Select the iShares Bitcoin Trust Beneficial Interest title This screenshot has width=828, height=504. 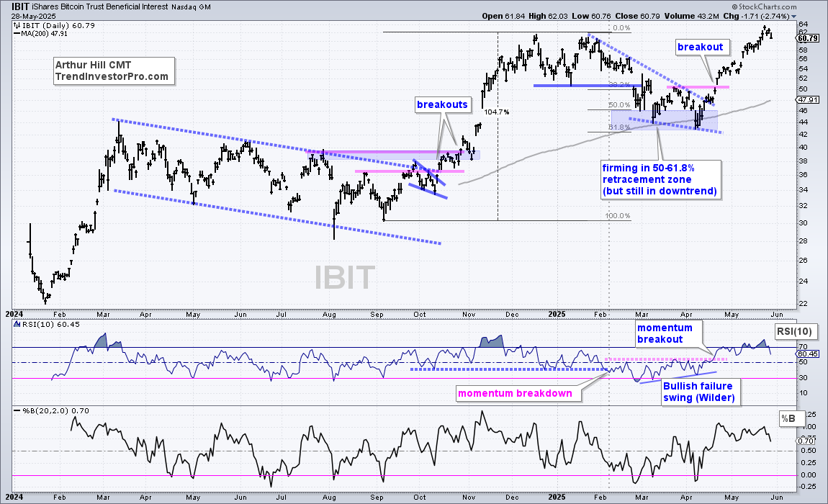(100, 7)
